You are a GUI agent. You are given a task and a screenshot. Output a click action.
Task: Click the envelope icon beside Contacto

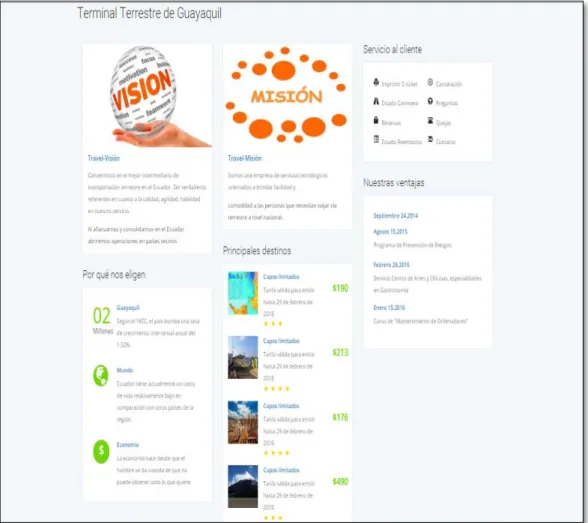point(430,139)
